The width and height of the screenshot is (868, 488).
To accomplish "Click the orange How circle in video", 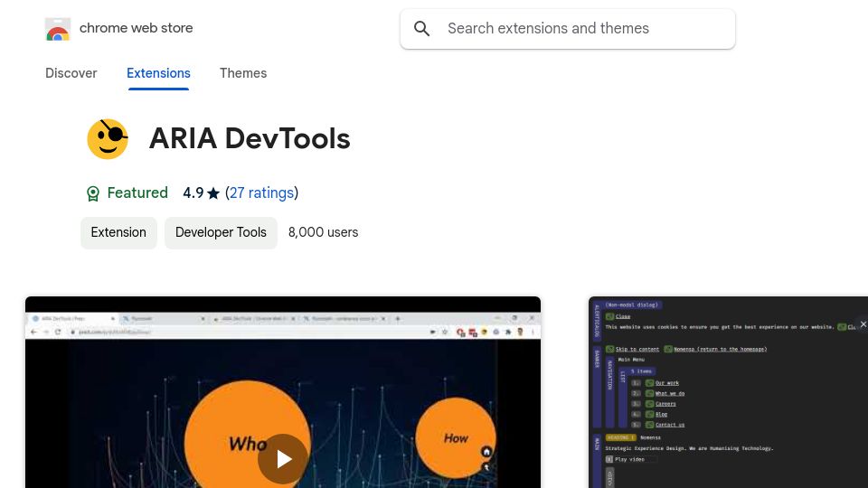I will 456,437.
